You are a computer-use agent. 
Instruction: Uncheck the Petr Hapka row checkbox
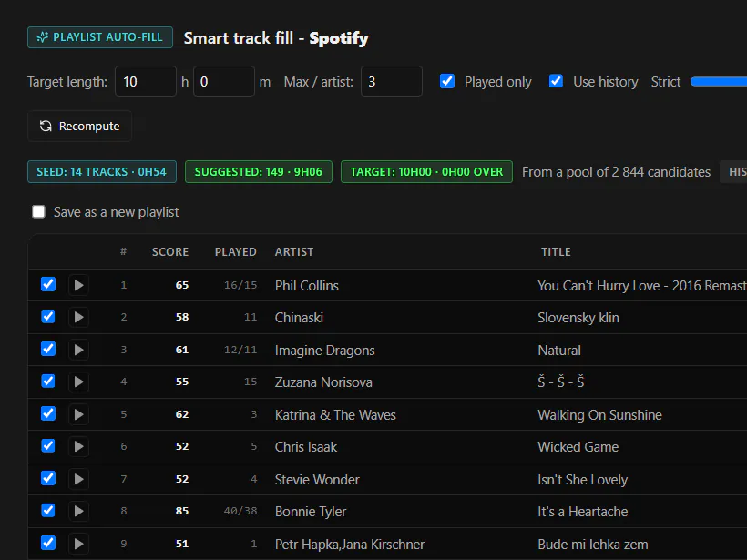(x=48, y=543)
